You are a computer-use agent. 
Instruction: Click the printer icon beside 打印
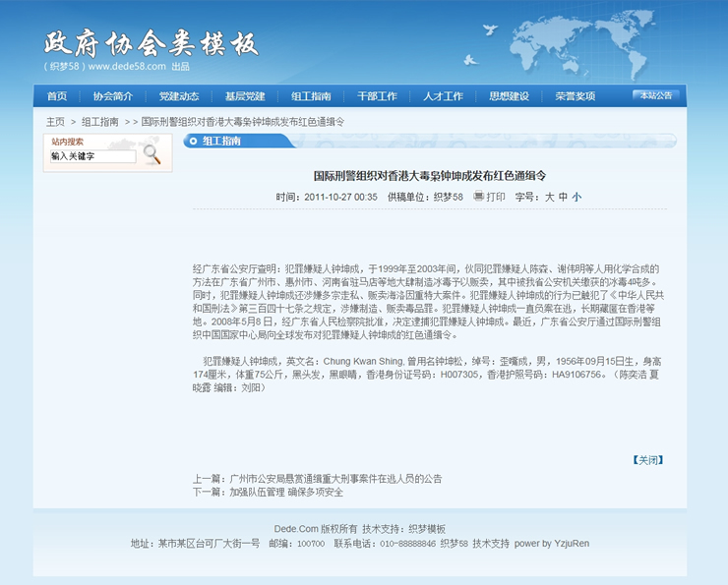point(478,197)
